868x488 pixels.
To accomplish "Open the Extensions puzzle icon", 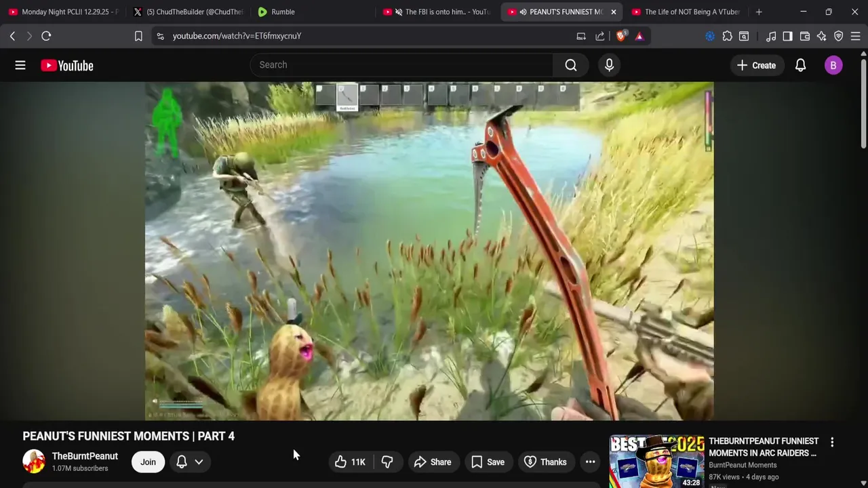I will (727, 36).
